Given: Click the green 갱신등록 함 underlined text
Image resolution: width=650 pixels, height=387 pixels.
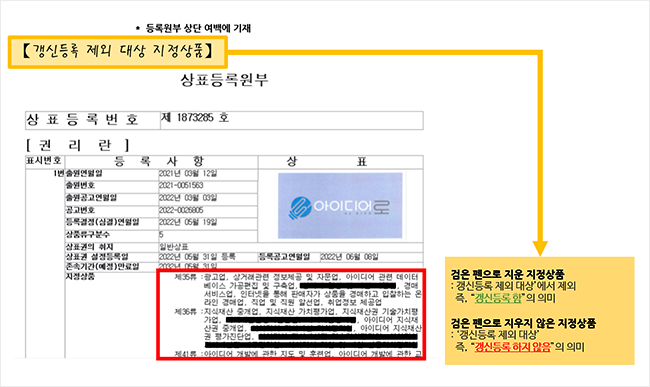Looking at the screenshot, I should (x=498, y=298).
